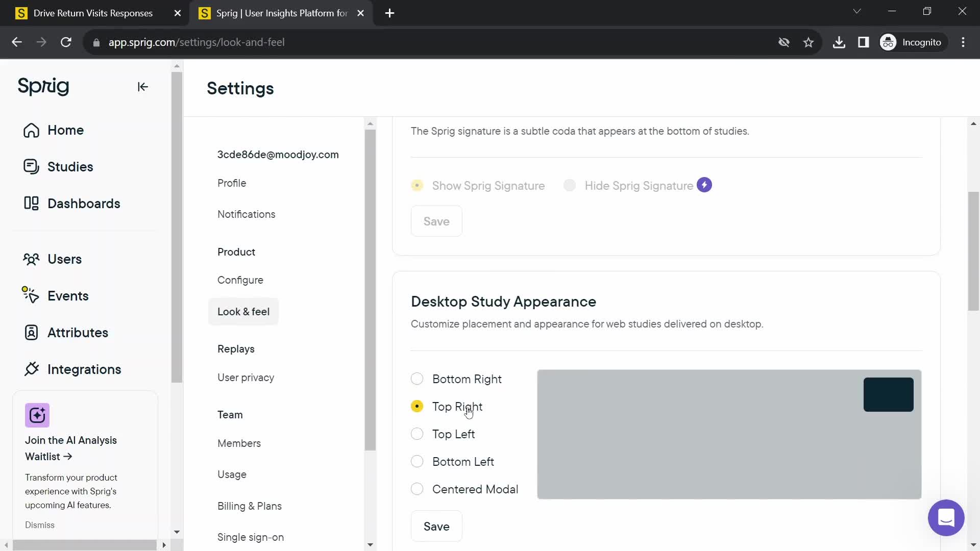Toggle the browser side panel icon
The width and height of the screenshot is (980, 551).
(x=864, y=42)
